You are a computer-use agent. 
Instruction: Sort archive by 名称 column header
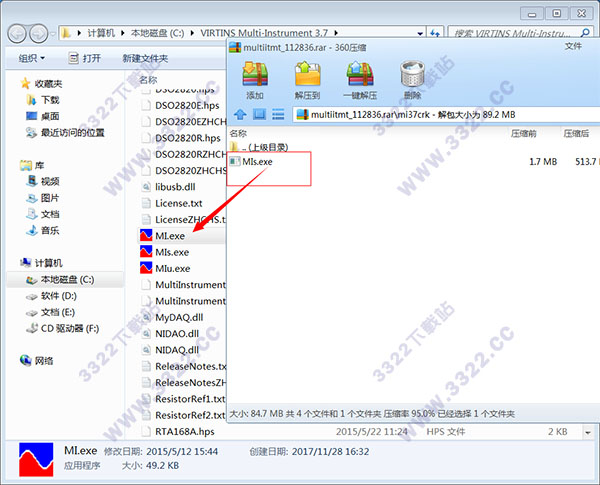[238, 134]
